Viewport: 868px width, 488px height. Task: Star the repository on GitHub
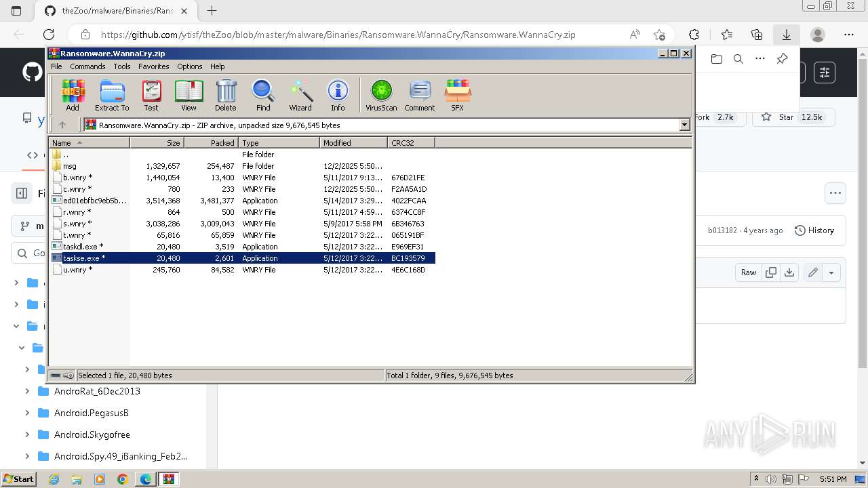click(x=792, y=117)
